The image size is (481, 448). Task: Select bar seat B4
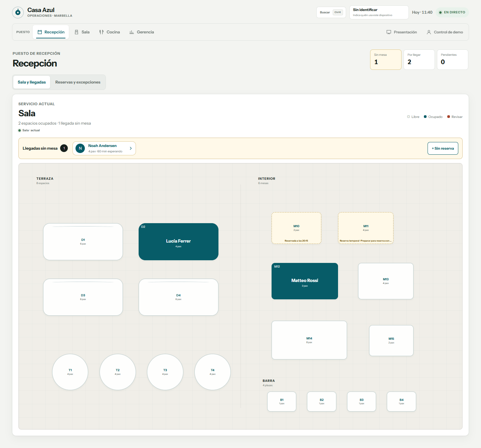402,402
